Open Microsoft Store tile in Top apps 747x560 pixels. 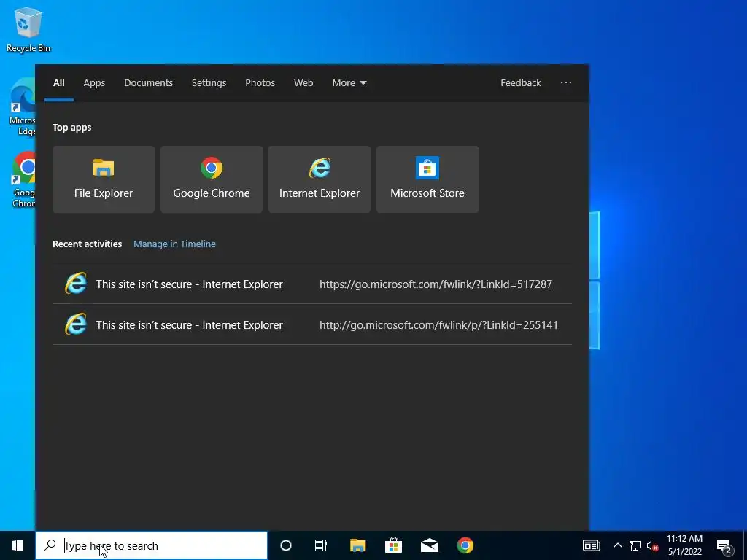[427, 179]
